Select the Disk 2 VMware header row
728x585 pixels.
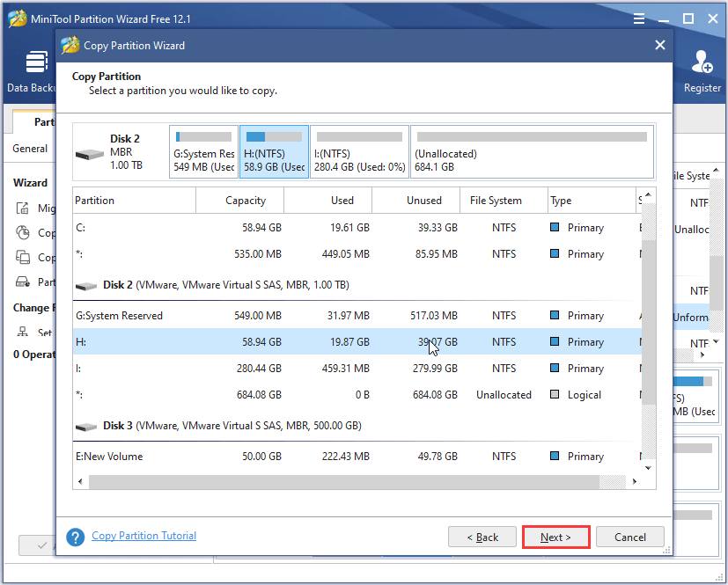coord(357,285)
